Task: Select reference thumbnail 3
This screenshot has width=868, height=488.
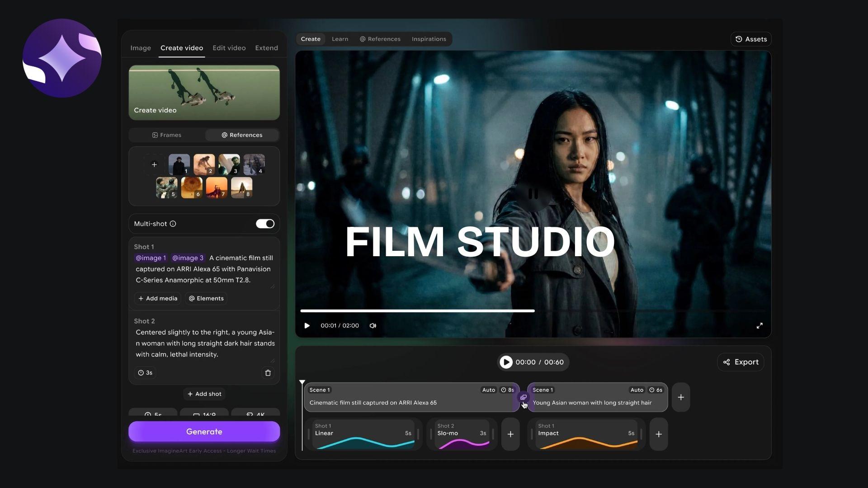Action: coord(229,164)
